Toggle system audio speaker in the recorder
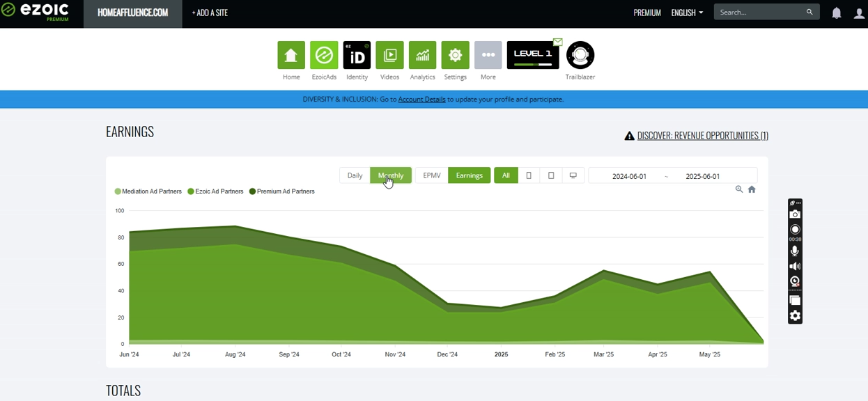Viewport: 868px width, 401px height. [x=795, y=267]
